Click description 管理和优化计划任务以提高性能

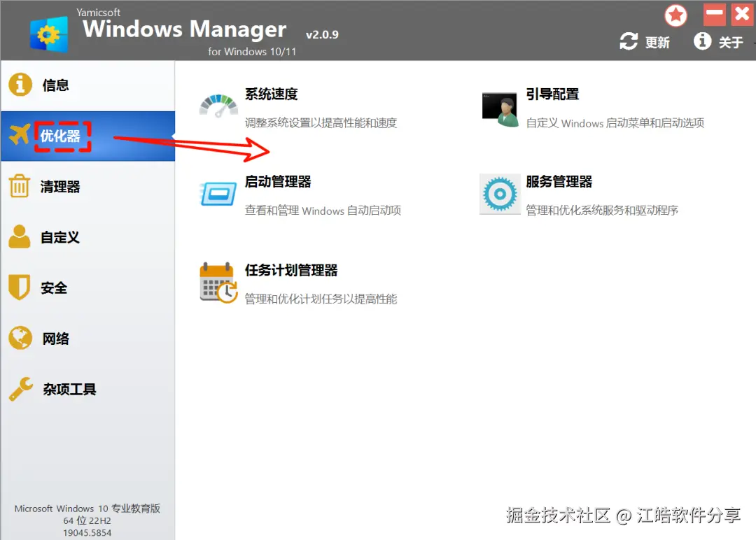coord(321,299)
